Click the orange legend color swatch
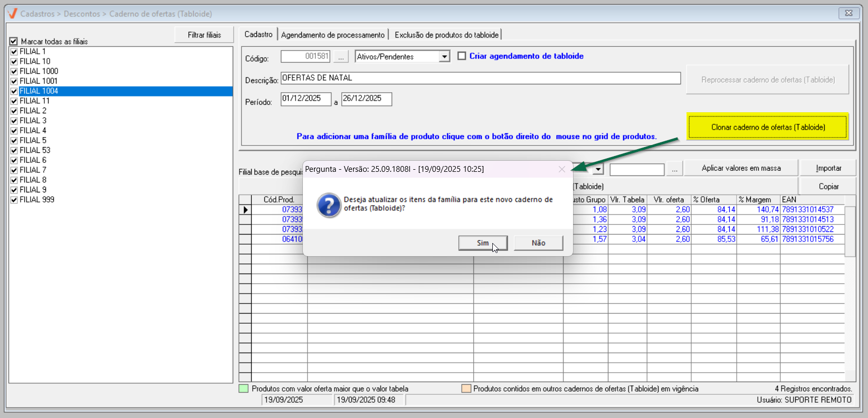The height and width of the screenshot is (418, 868). click(x=466, y=389)
